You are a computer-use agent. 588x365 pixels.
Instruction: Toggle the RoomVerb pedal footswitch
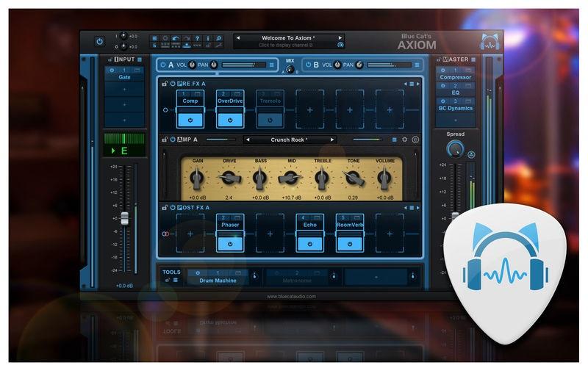[x=350, y=244]
